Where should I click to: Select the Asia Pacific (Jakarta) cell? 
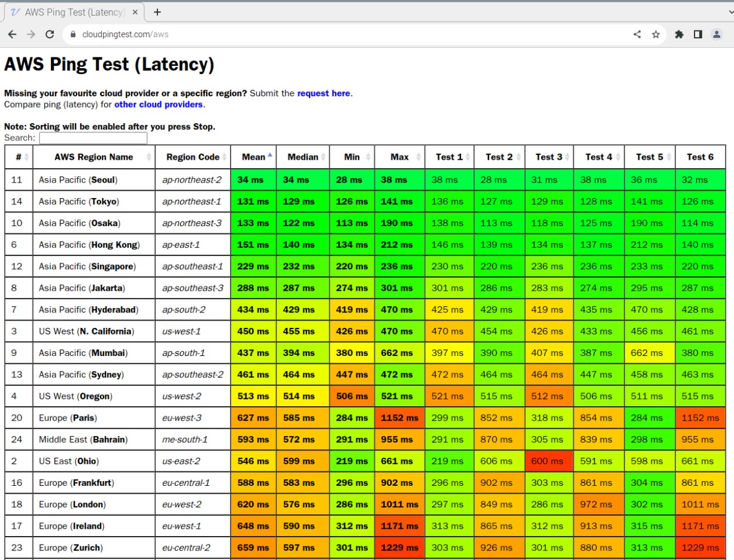[x=94, y=288]
